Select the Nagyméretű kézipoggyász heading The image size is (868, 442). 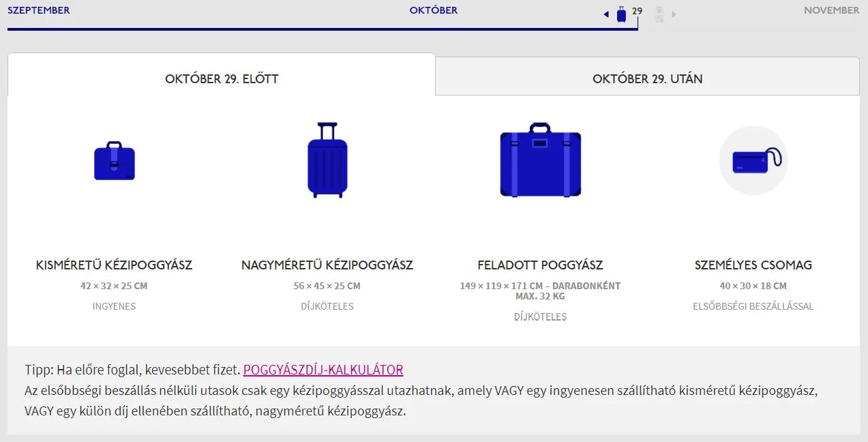tap(327, 265)
